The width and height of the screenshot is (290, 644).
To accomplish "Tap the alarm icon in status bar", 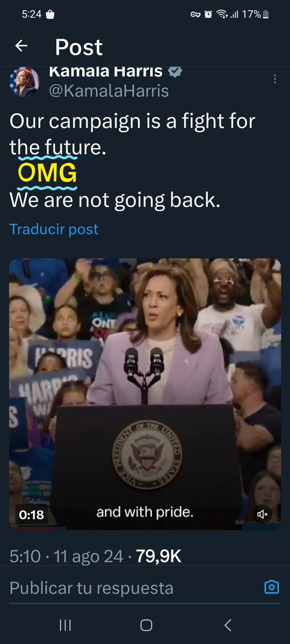I will click(208, 15).
